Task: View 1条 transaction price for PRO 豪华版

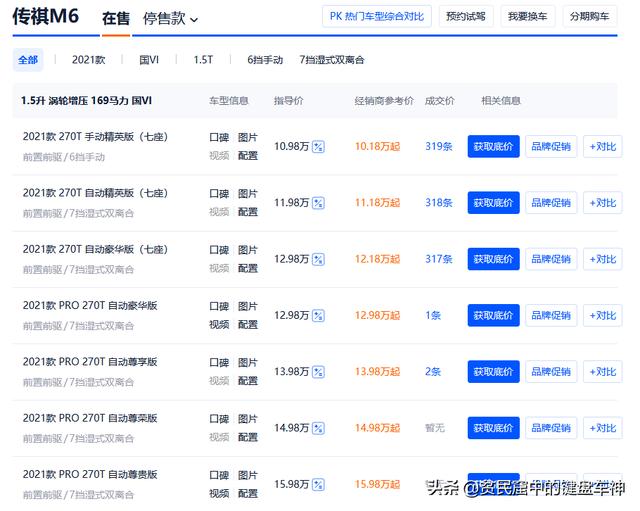Action: tap(433, 315)
